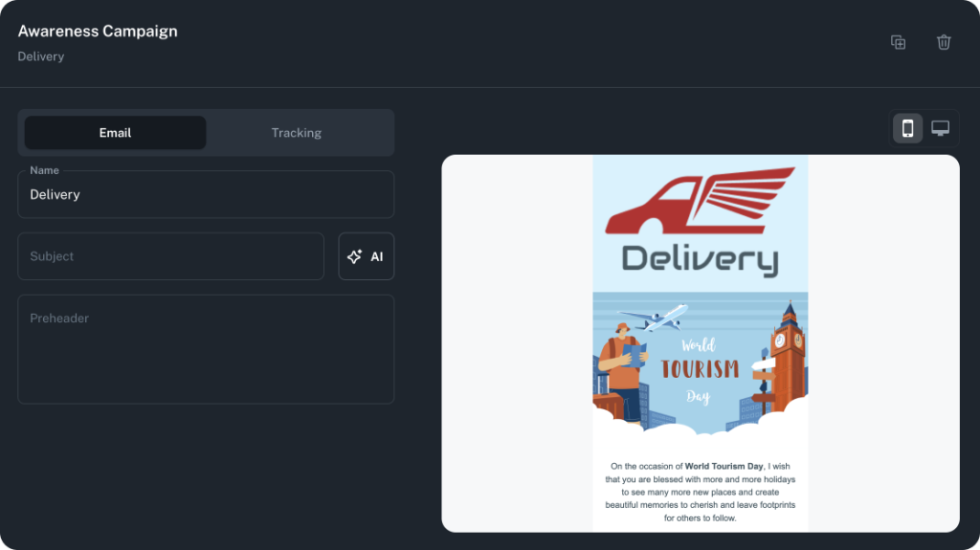Click the trash delete icon
The width and height of the screenshot is (980, 550).
pos(944,42)
